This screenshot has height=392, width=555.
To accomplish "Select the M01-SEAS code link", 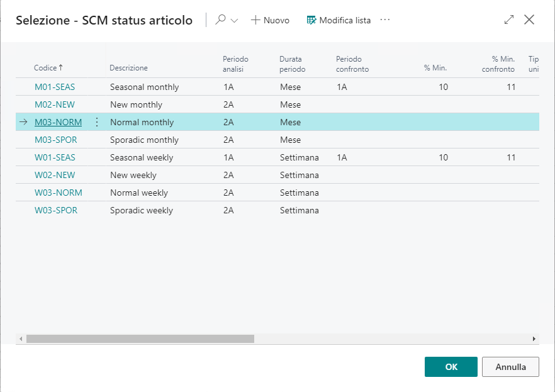I will tap(55, 87).
